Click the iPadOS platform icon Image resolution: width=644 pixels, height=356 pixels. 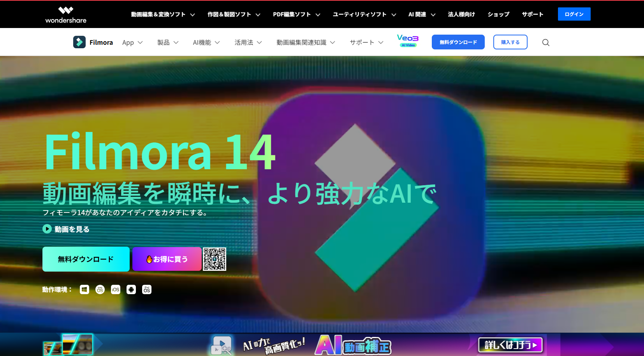(x=147, y=289)
